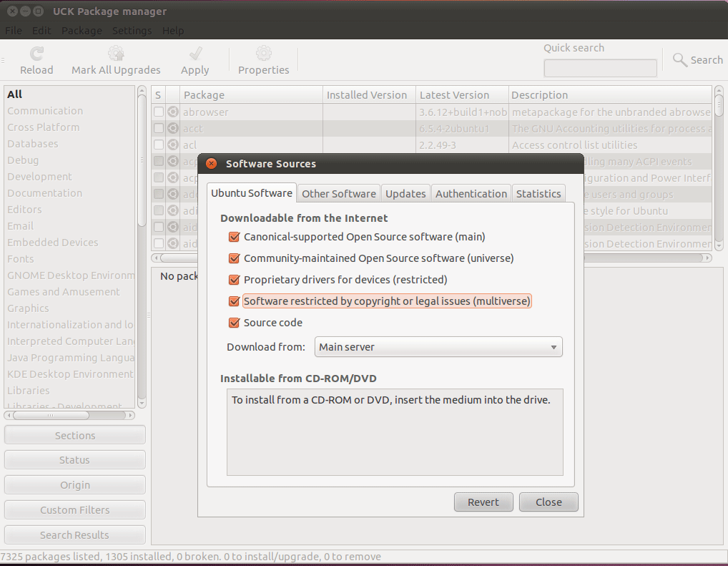Toggle Proprietary drivers (restricted) checkbox

point(235,280)
